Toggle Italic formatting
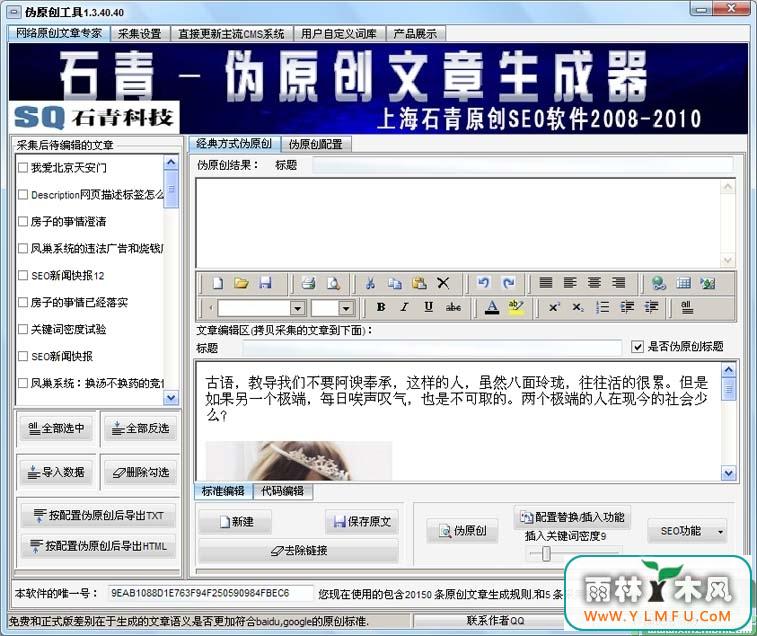757x636 pixels. [405, 307]
